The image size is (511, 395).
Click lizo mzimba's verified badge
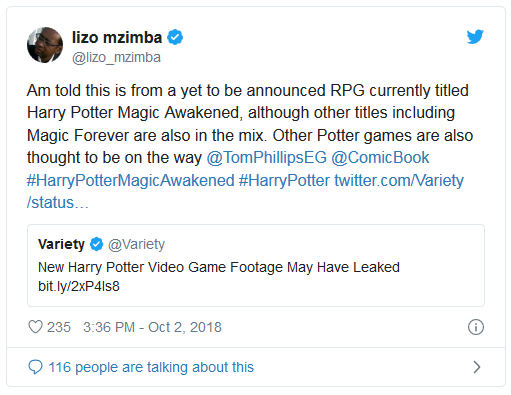175,37
